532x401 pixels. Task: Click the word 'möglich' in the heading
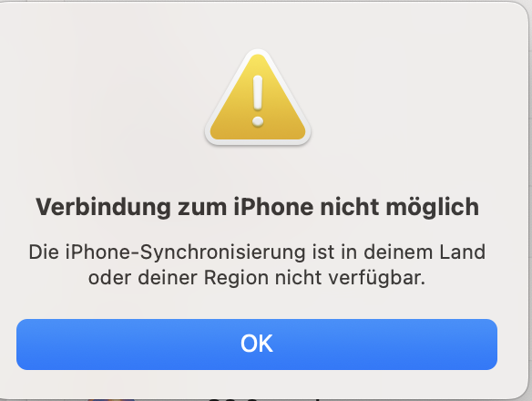point(433,207)
